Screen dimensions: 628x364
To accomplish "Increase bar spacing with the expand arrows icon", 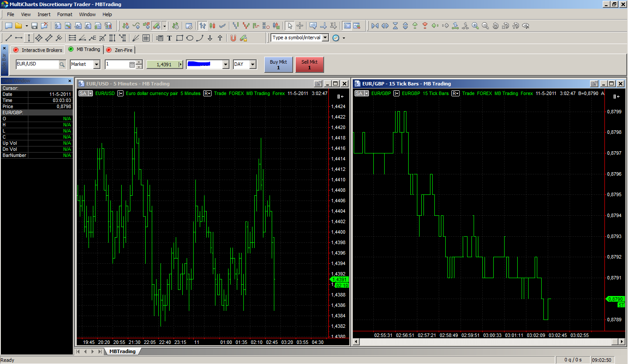I will (x=385, y=26).
